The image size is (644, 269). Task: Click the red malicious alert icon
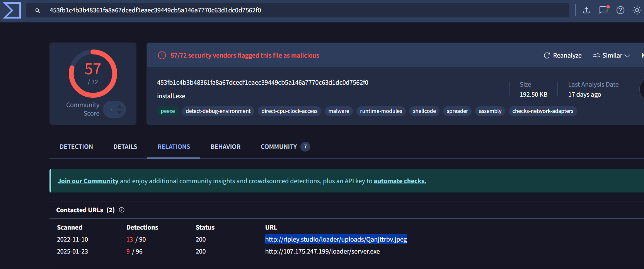point(162,55)
